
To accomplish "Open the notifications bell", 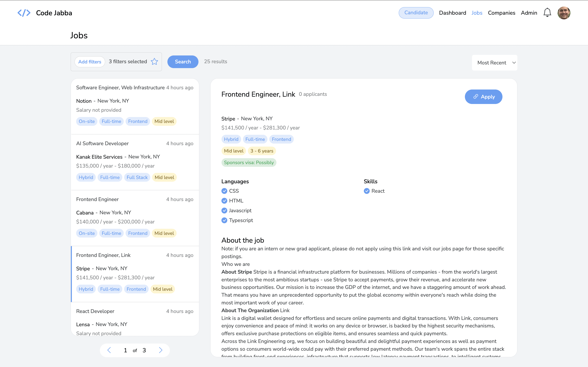I will [x=547, y=13].
